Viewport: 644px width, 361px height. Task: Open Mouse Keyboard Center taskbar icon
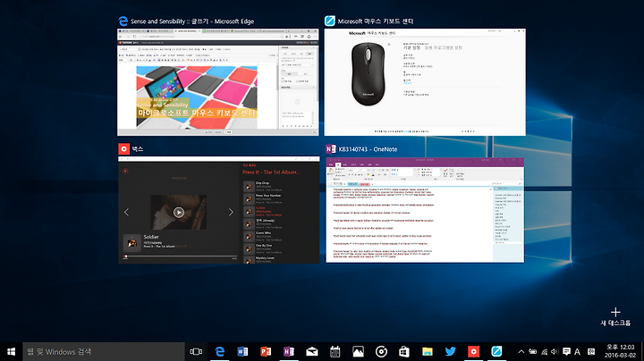pos(496,351)
